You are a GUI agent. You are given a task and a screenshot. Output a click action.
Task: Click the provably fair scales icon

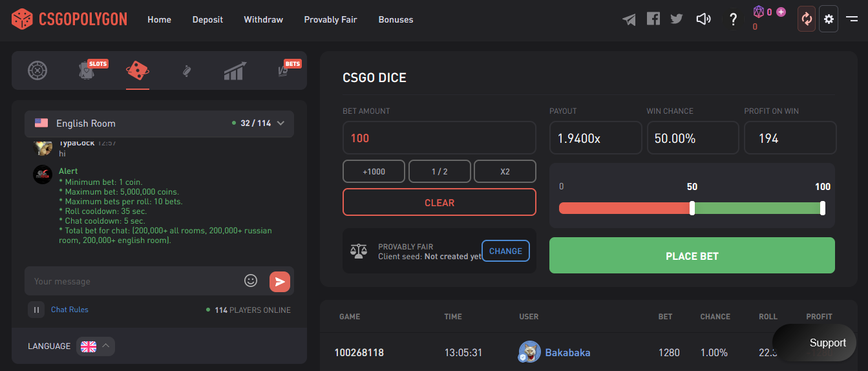358,251
